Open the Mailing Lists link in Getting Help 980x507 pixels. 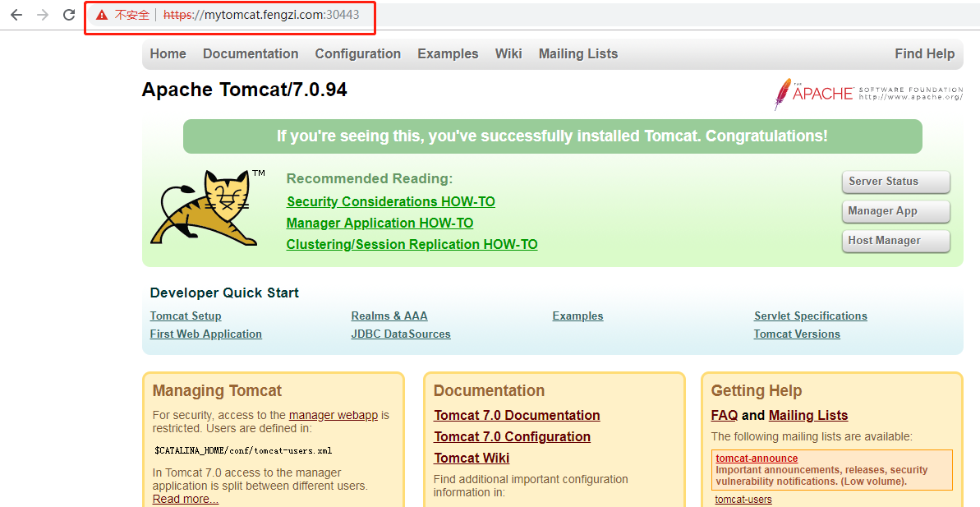808,416
